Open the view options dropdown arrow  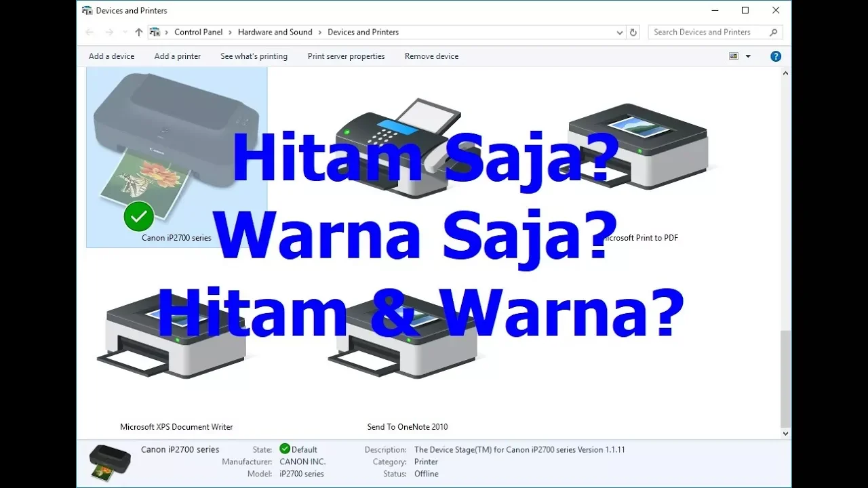748,56
